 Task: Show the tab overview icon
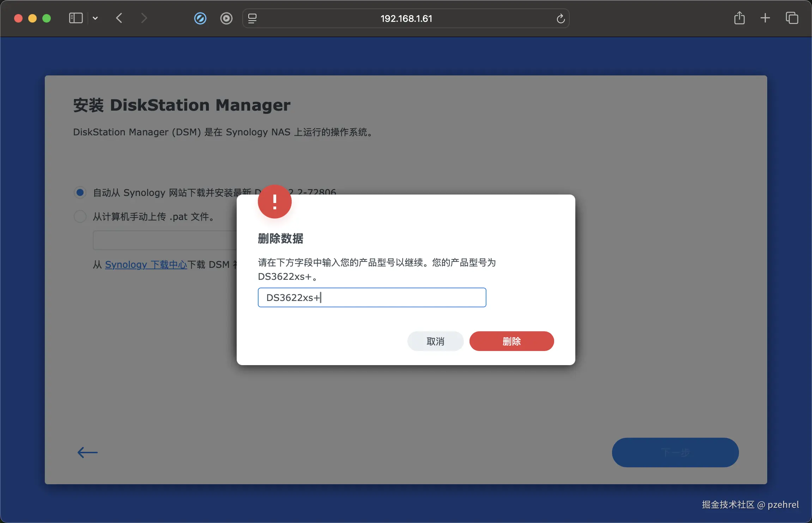(x=792, y=18)
